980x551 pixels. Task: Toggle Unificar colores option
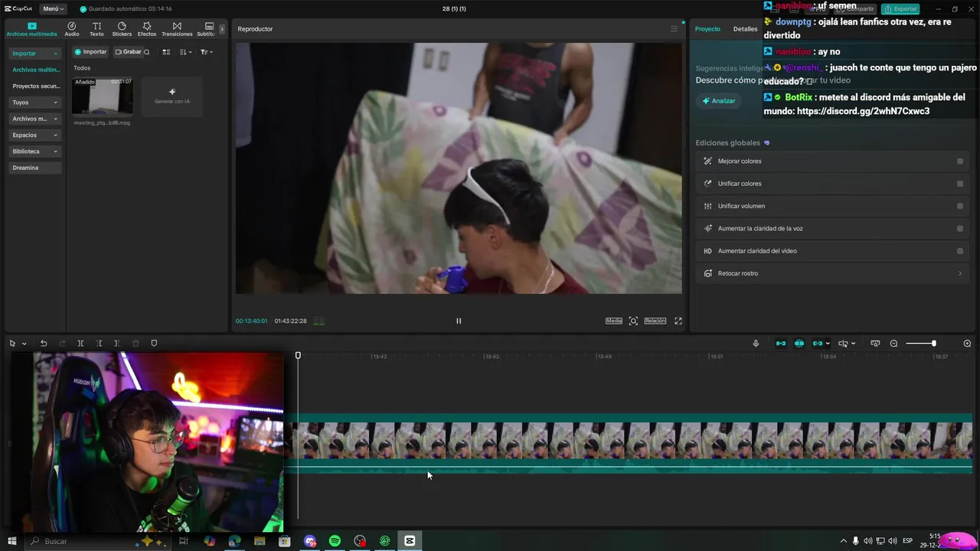point(960,184)
